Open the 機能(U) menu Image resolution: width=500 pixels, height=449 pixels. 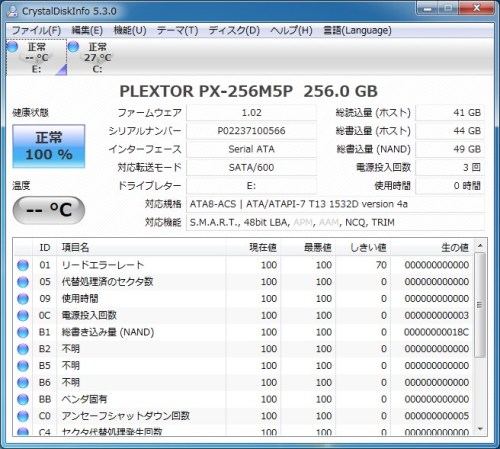point(130,31)
